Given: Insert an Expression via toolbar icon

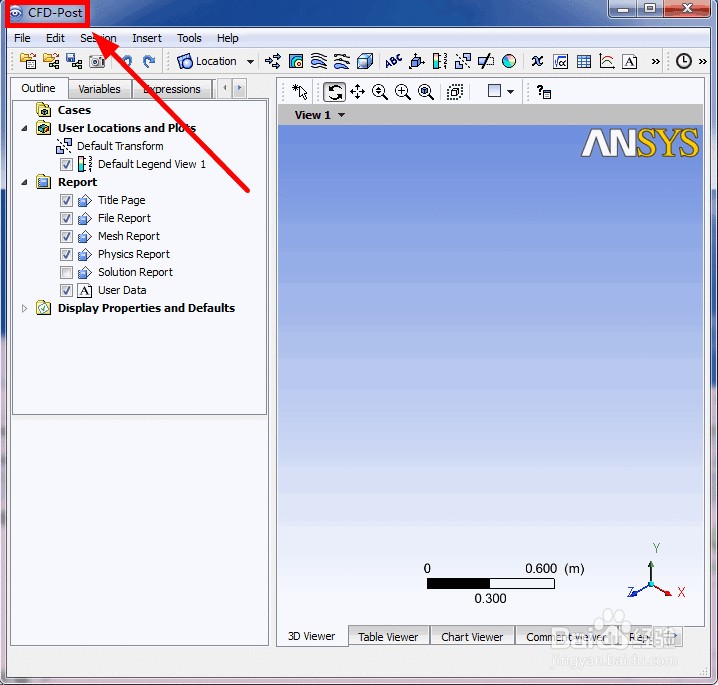Looking at the screenshot, I should tap(560, 61).
